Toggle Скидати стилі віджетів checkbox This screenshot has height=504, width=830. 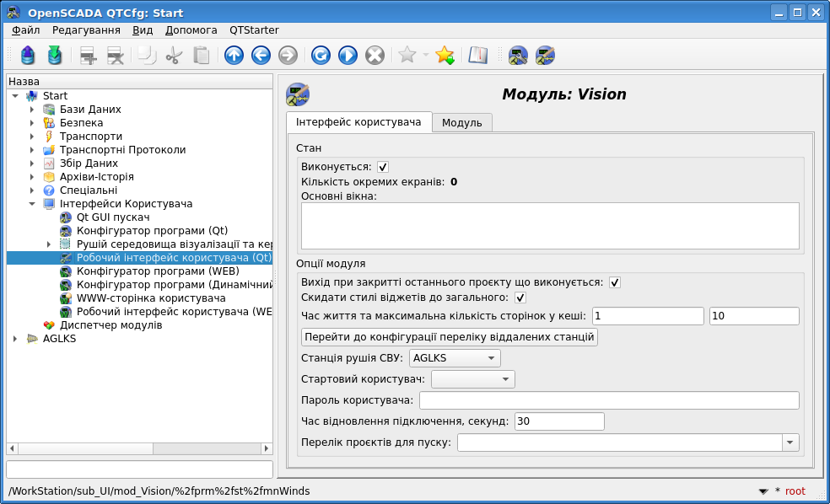coord(520,298)
